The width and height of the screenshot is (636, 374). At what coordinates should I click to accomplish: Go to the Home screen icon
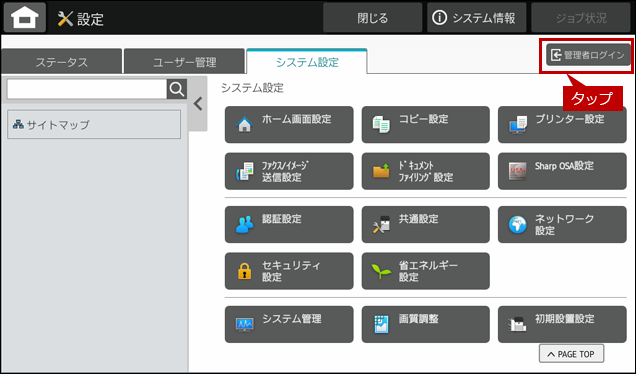click(x=25, y=18)
